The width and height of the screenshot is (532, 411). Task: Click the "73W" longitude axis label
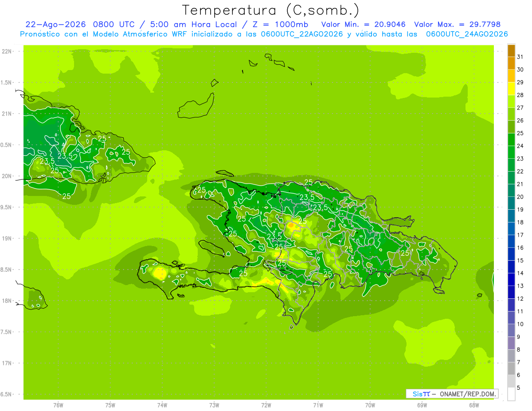214,405
